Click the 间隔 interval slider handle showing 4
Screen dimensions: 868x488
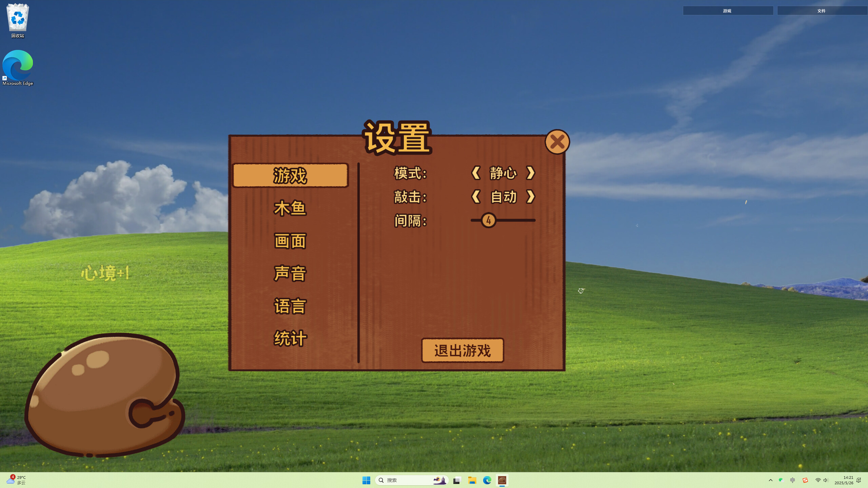tap(488, 220)
